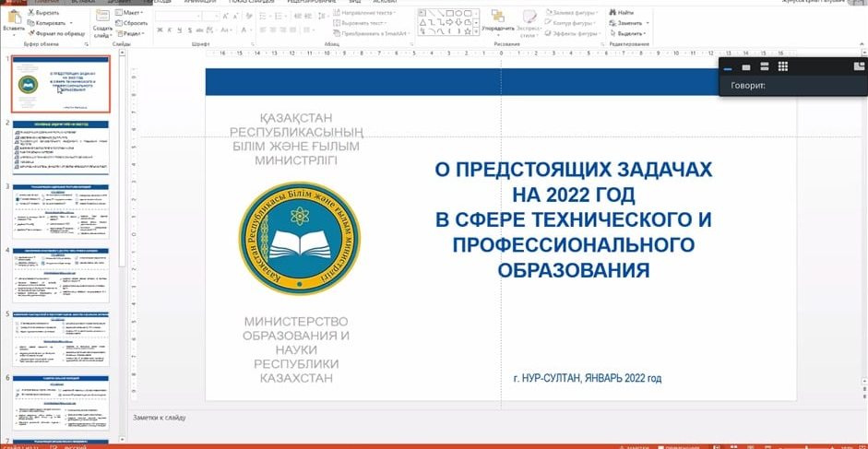This screenshot has width=868, height=449.
Task: Open the ДИЗАЙН ribbon tab
Action: 121,2
